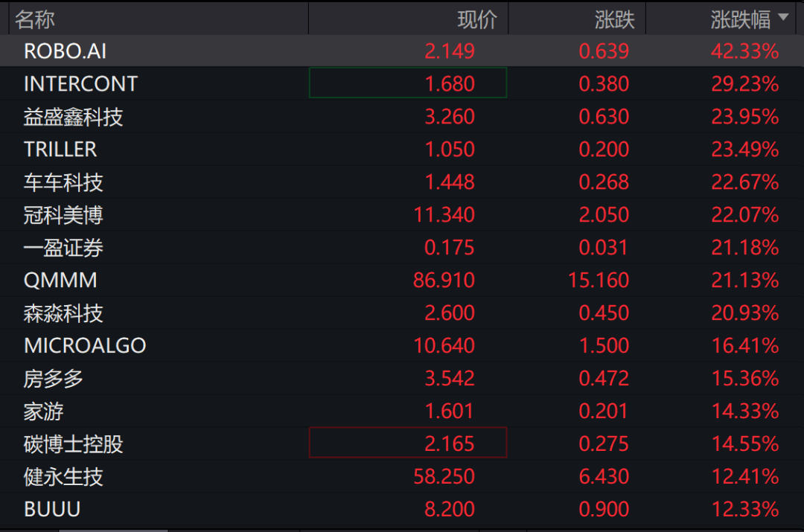The height and width of the screenshot is (532, 804).
Task: Sort by the 现价 column header
Action: point(476,19)
